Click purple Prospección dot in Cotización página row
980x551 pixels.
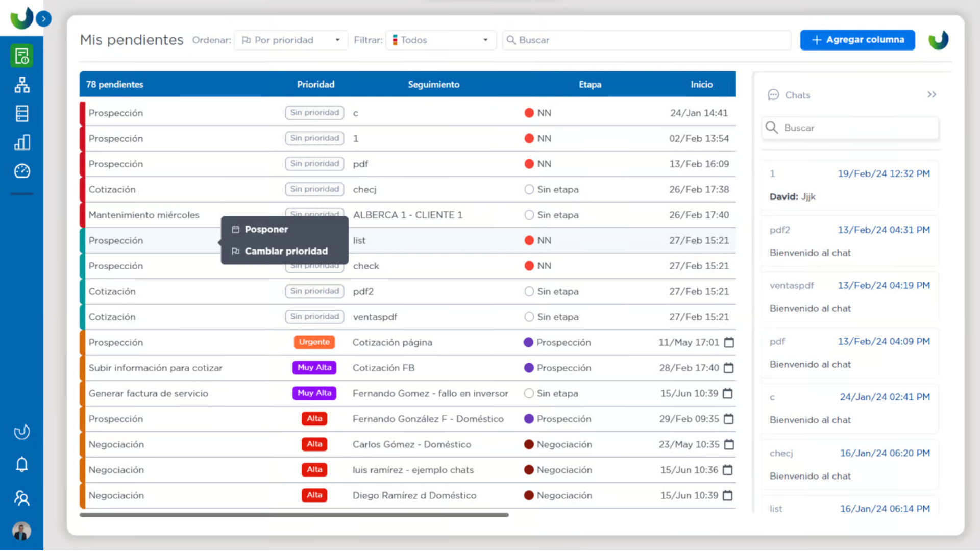click(x=529, y=342)
